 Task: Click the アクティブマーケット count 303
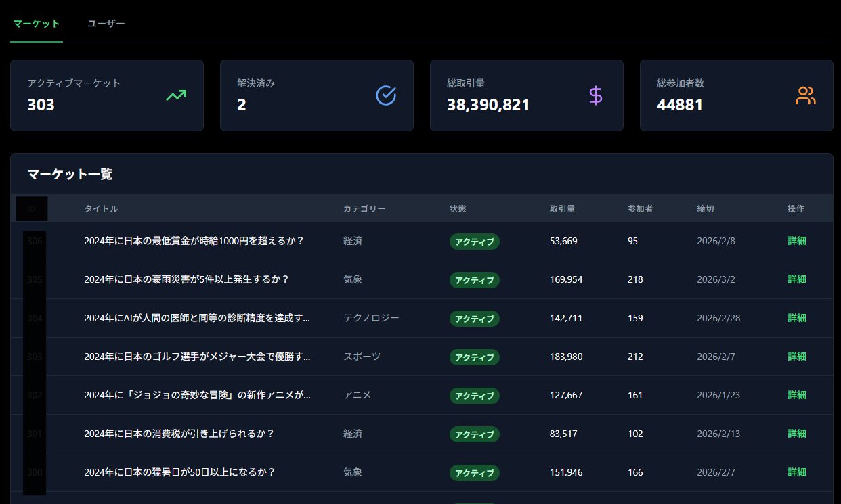click(41, 105)
